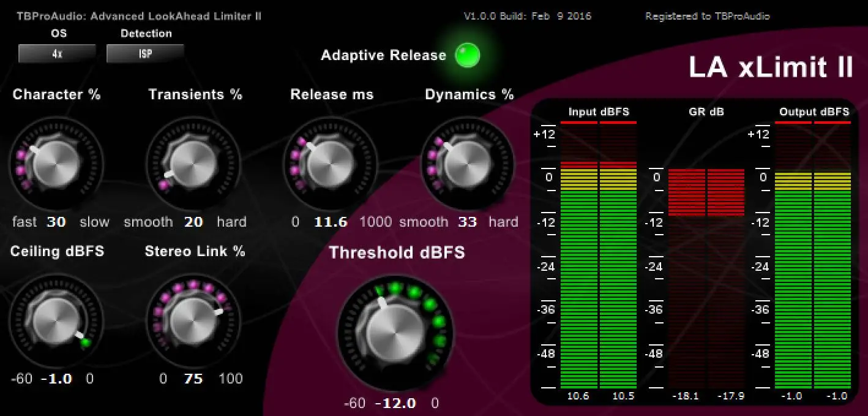Click the Transients % knob
Image resolution: width=868 pixels, height=416 pixels.
(193, 164)
